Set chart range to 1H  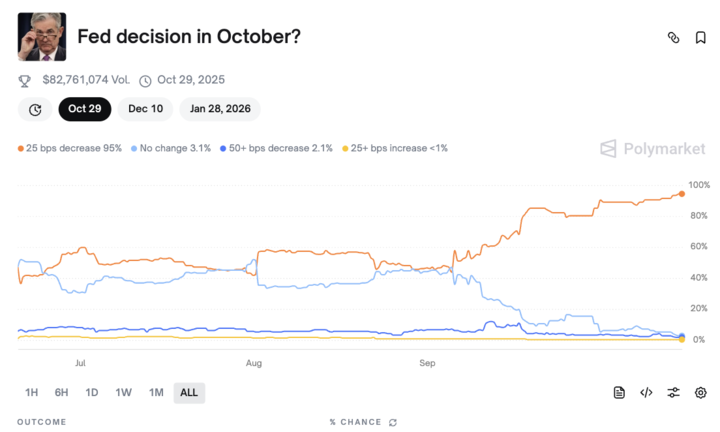[32, 393]
